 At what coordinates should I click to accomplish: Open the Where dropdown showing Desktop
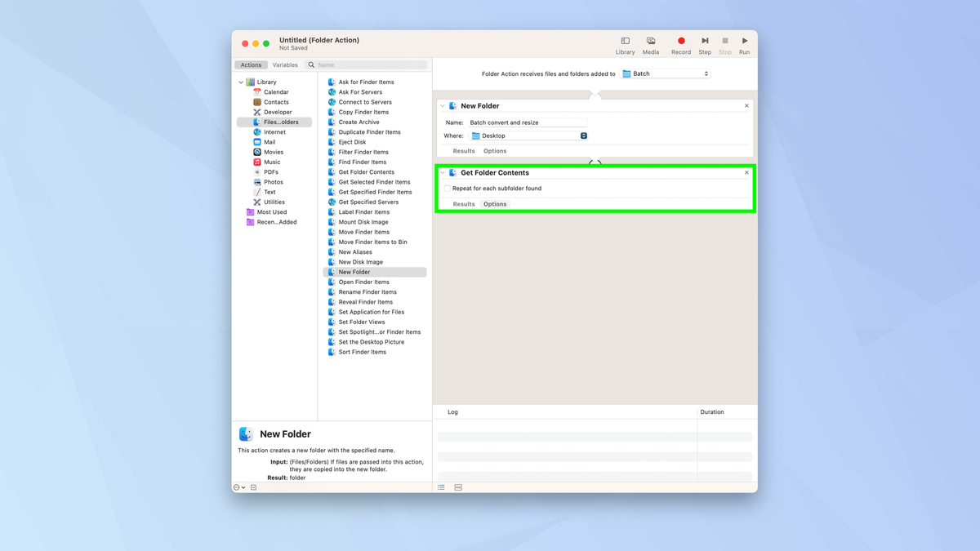point(528,136)
